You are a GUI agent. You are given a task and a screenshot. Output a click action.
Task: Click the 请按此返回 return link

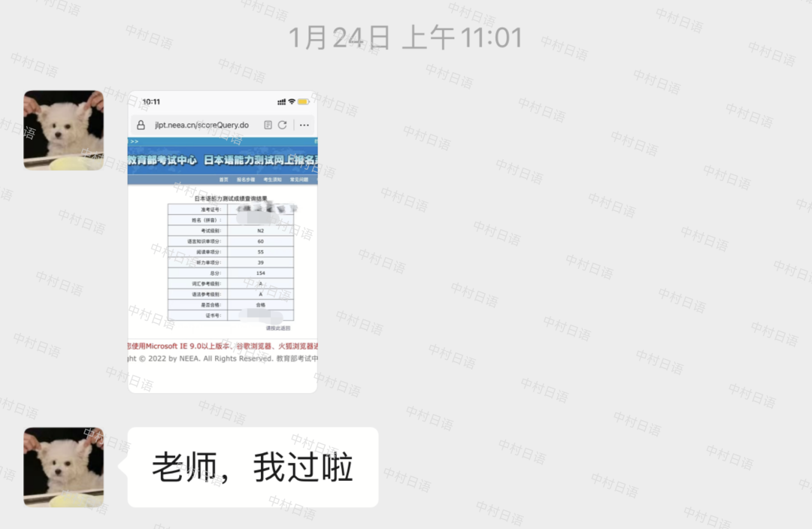[x=278, y=328]
